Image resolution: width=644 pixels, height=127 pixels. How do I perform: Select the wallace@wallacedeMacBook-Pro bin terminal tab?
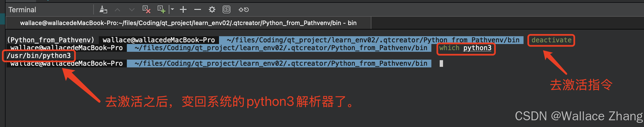[188, 23]
